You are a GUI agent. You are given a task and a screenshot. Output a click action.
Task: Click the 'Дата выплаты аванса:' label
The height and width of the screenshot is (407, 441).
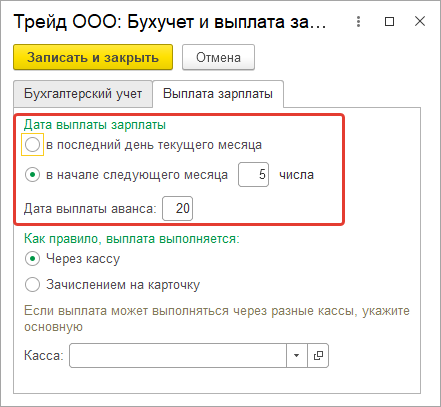click(90, 209)
